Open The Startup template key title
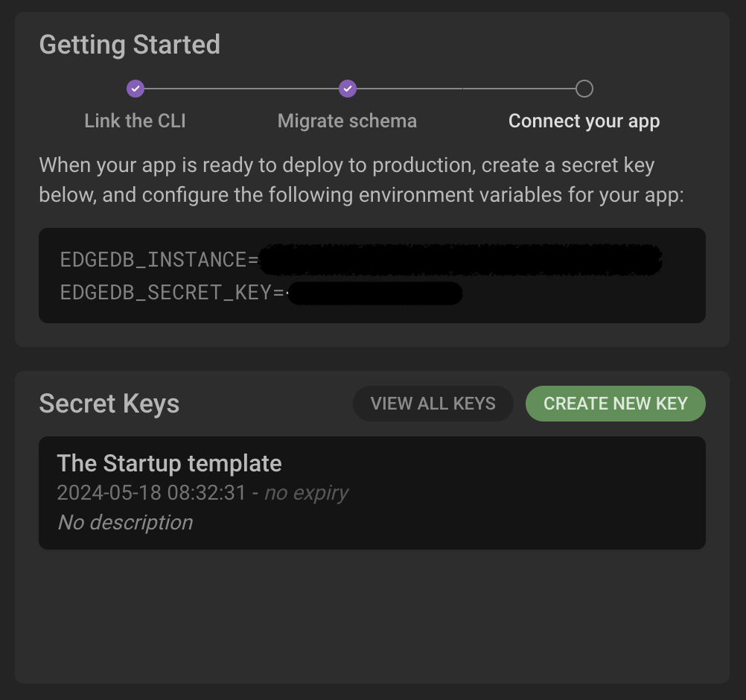Screen dimensions: 746x700 point(169,463)
